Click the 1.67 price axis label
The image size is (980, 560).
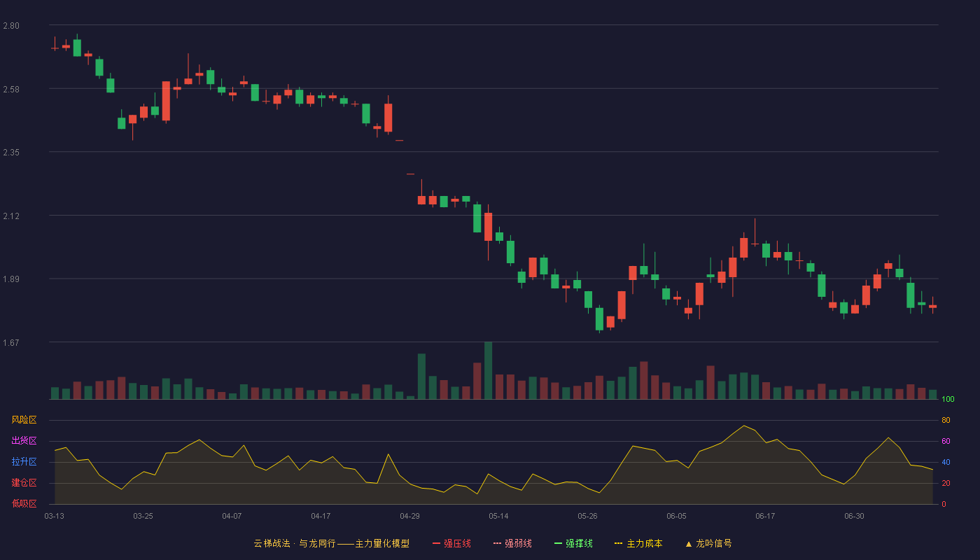click(11, 343)
